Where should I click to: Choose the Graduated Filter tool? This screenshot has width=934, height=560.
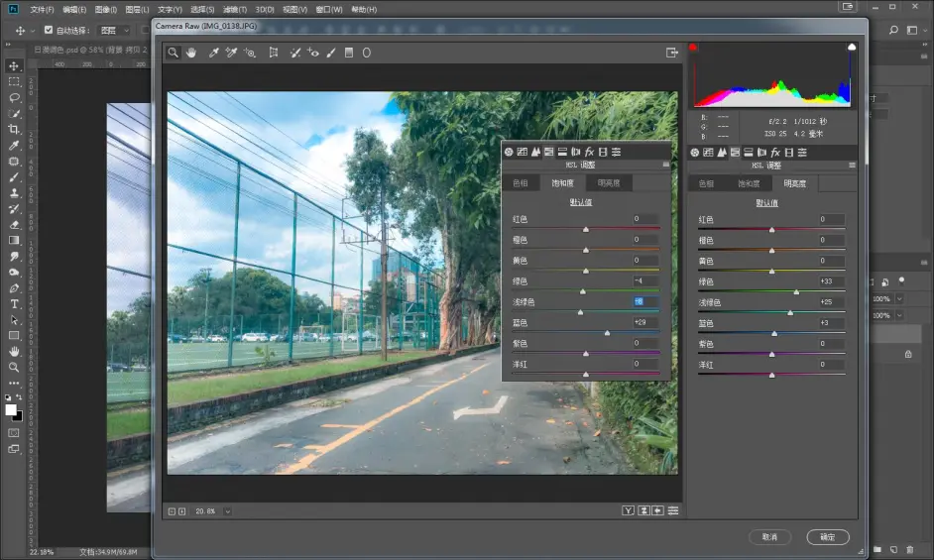[x=349, y=53]
